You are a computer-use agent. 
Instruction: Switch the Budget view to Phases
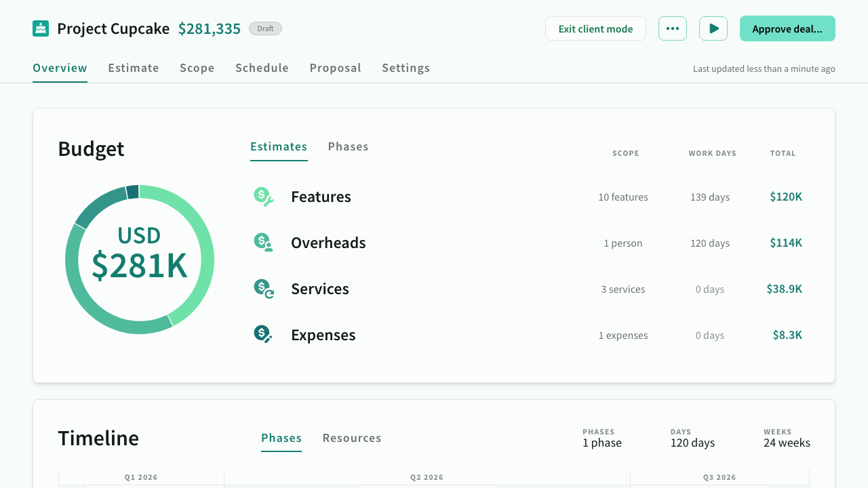[348, 146]
